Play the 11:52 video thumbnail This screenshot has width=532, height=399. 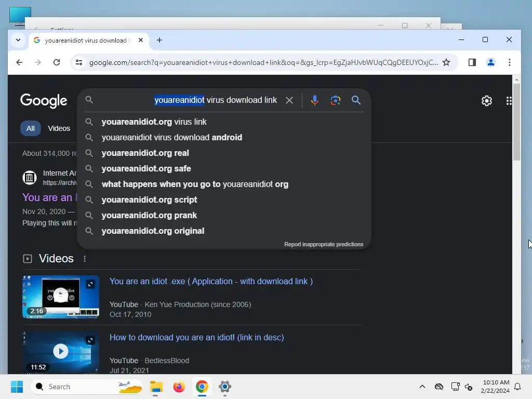click(x=61, y=352)
